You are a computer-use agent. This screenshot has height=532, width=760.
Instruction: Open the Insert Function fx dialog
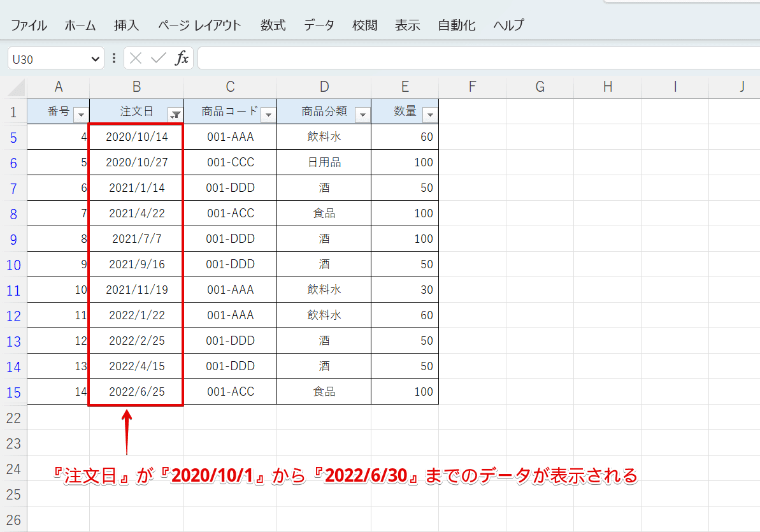[182, 58]
